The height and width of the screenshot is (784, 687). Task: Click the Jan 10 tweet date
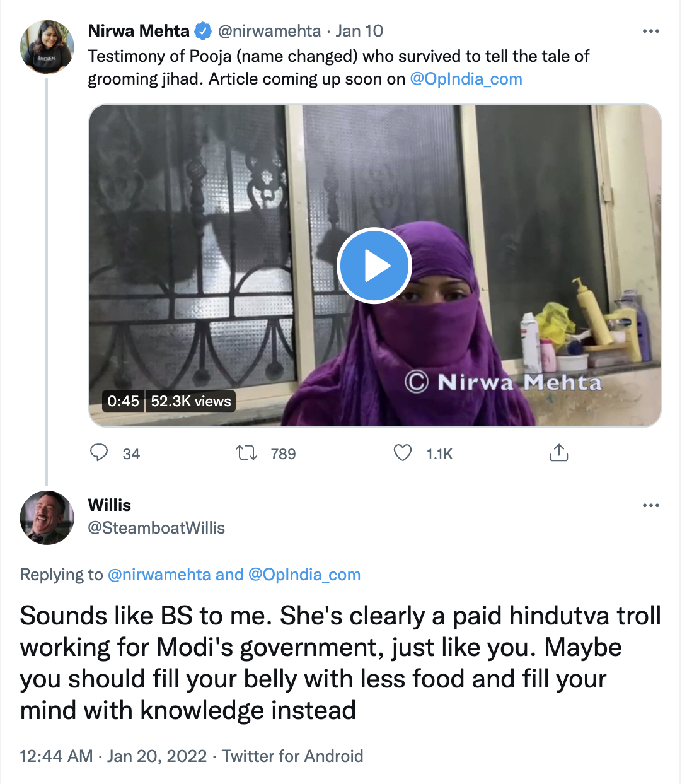coord(359,31)
